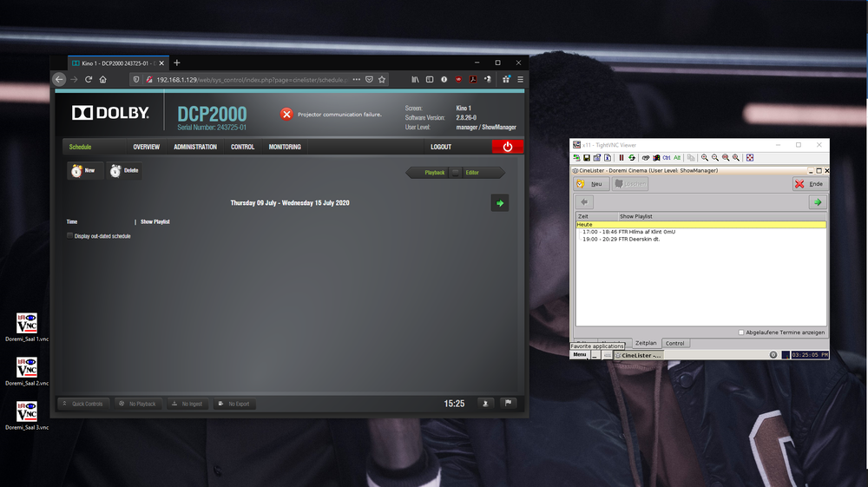This screenshot has height=487, width=868.
Task: Click the green forward arrow in CineLister
Action: 817,202
